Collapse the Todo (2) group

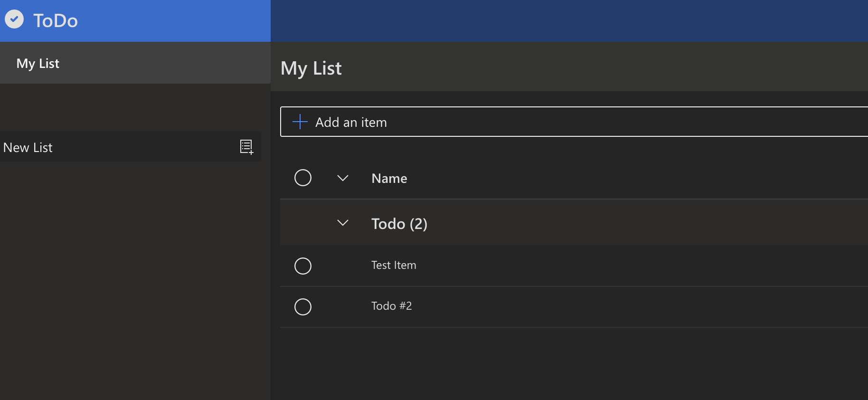[343, 223]
